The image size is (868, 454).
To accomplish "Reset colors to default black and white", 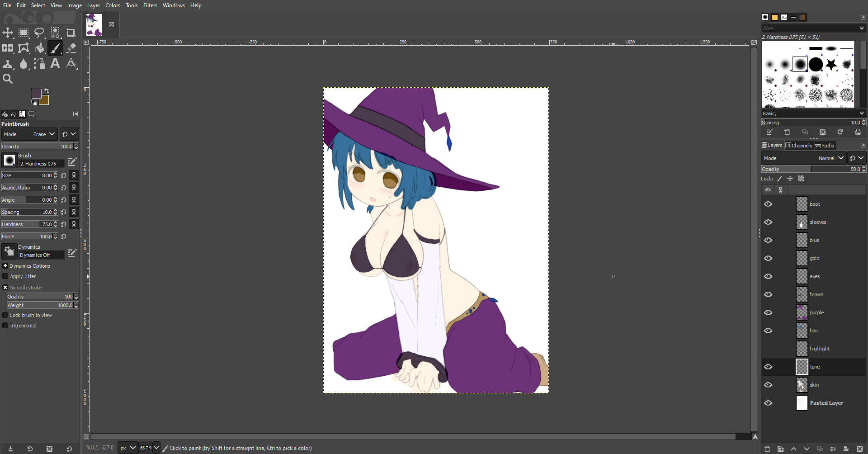I will tap(34, 103).
